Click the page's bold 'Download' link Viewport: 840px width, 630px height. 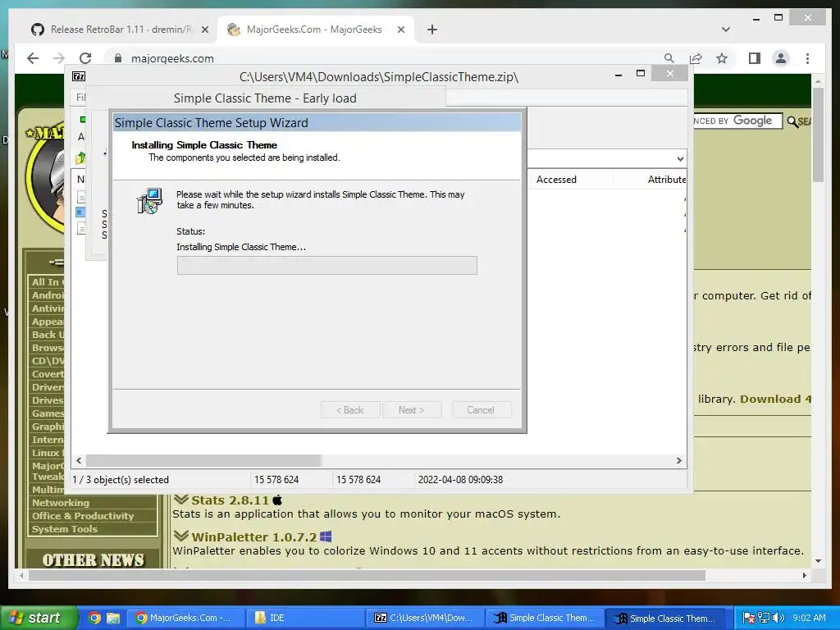click(776, 399)
